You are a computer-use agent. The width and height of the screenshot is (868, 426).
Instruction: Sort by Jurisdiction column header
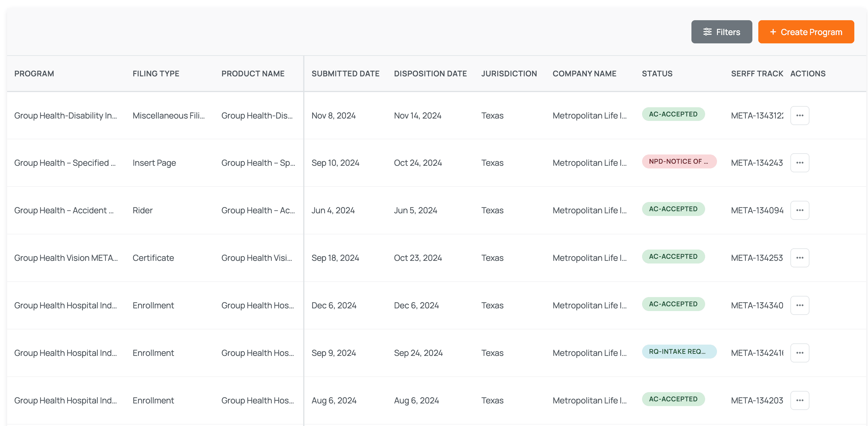[x=509, y=74]
